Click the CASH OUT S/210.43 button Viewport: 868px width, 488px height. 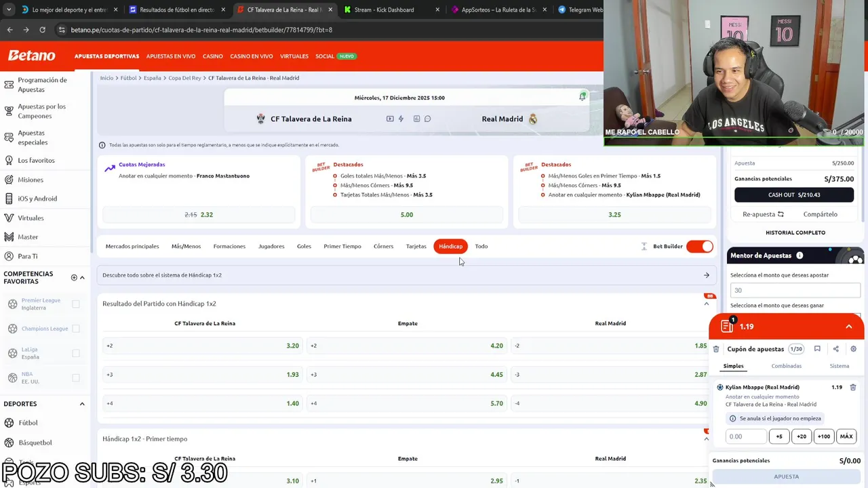(794, 195)
